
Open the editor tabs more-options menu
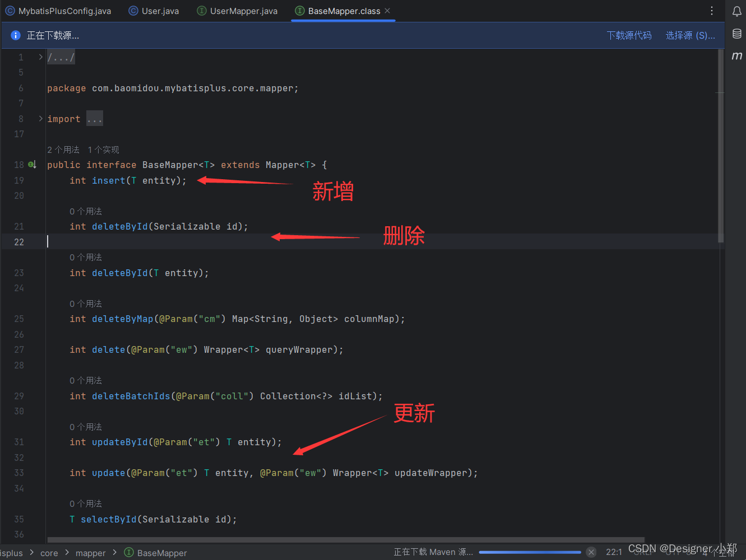[712, 11]
